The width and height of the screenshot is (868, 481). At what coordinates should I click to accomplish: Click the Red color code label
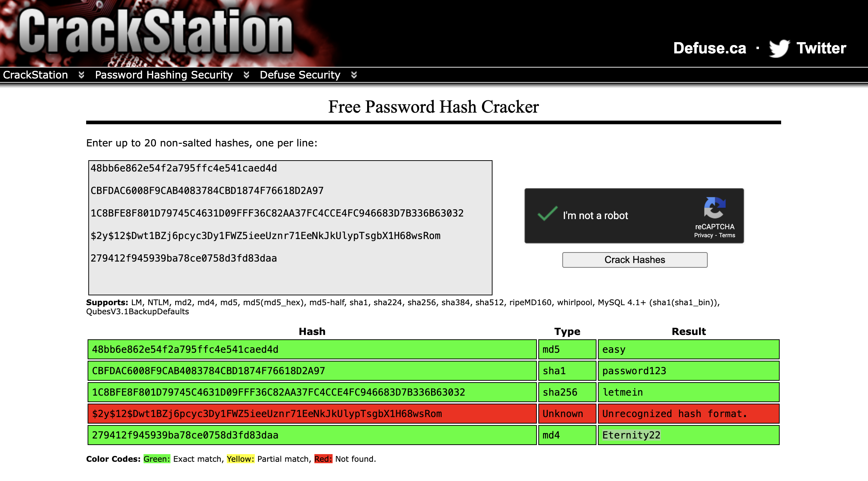[x=323, y=459]
